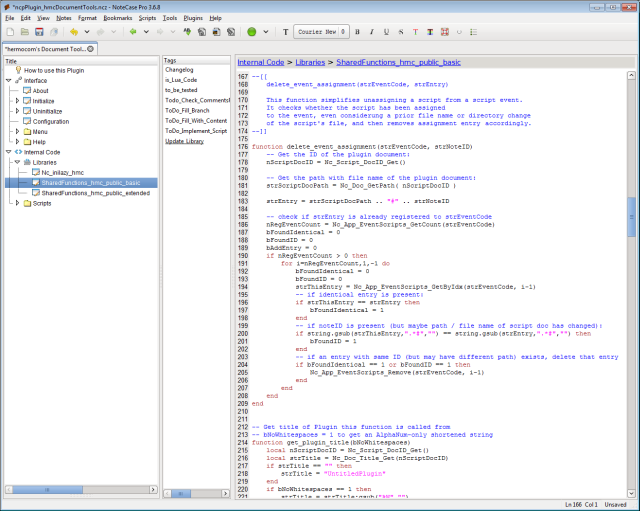Select the Configuration note
The height and width of the screenshot is (511, 640).
(x=51, y=121)
